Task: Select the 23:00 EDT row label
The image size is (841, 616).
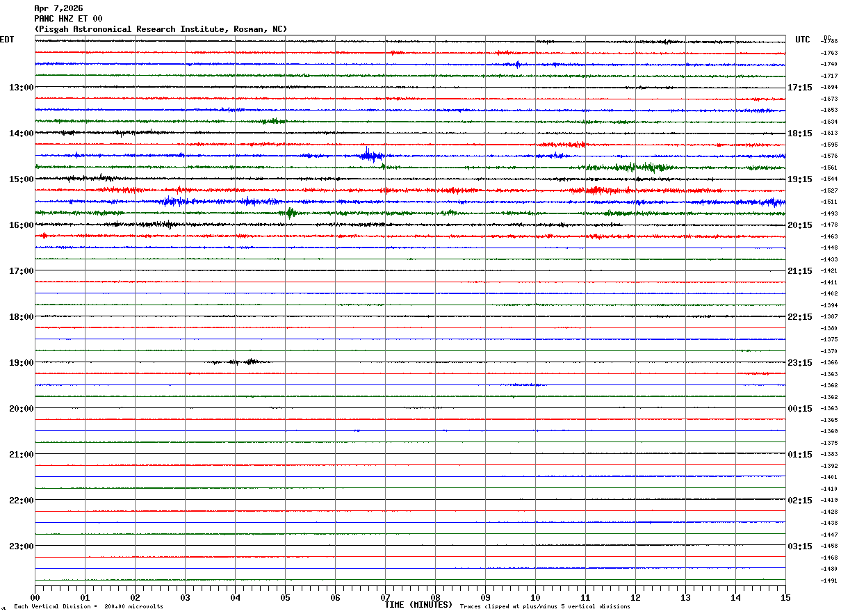Action: (x=21, y=546)
